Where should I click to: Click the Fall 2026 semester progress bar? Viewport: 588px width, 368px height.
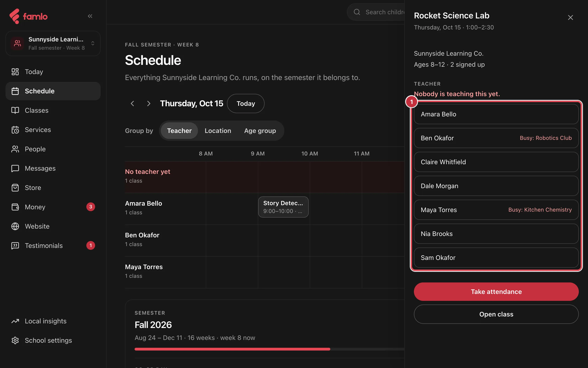click(x=269, y=349)
